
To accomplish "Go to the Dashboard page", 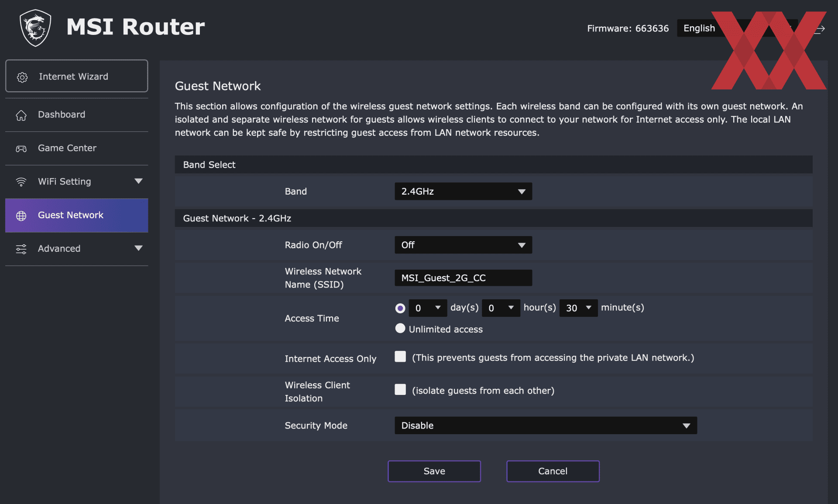I will pyautogui.click(x=77, y=115).
